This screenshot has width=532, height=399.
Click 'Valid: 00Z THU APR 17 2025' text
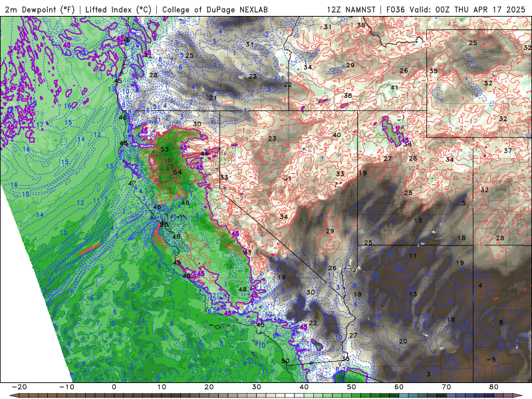pyautogui.click(x=467, y=10)
